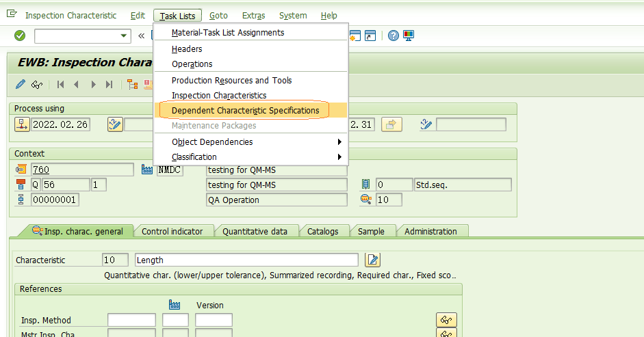Screen dimensions: 644x337
Task: Click glasses button for Mstr Insp. Cha row
Action: [446, 334]
